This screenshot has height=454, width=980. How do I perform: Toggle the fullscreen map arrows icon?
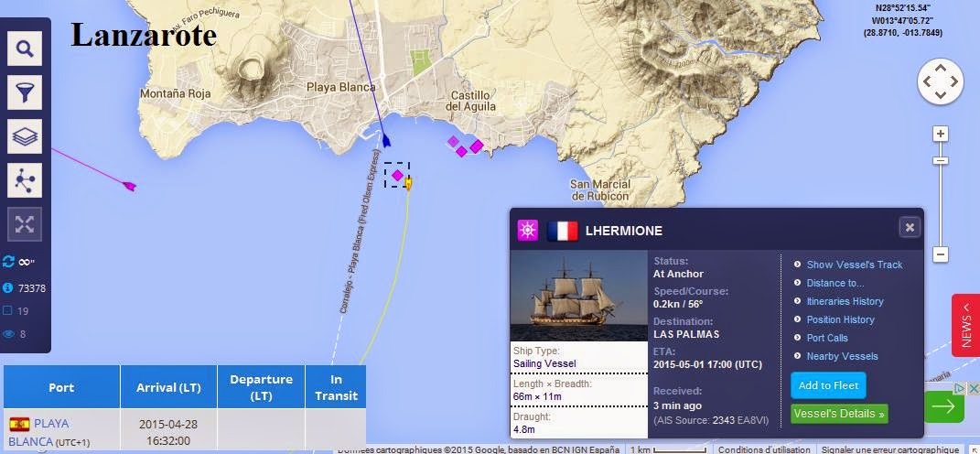[x=25, y=224]
